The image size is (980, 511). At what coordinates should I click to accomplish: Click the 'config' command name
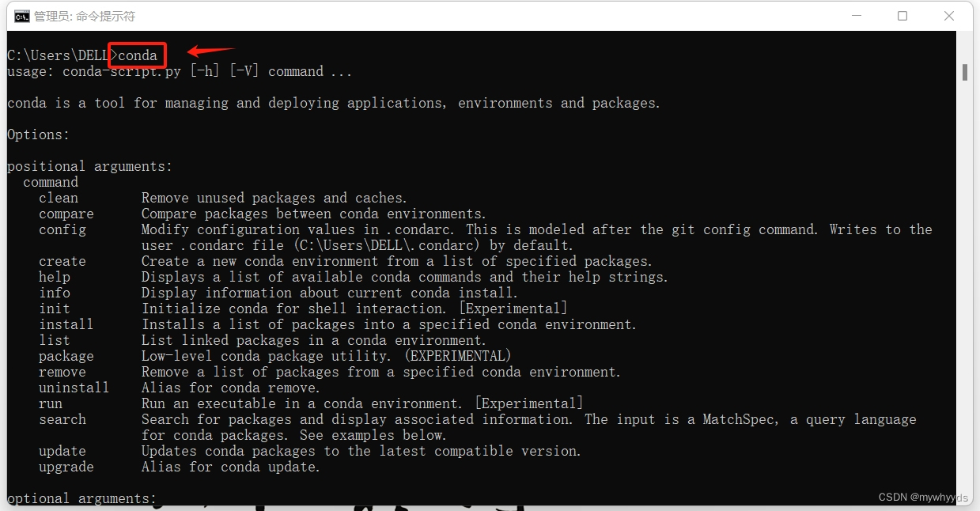62,229
